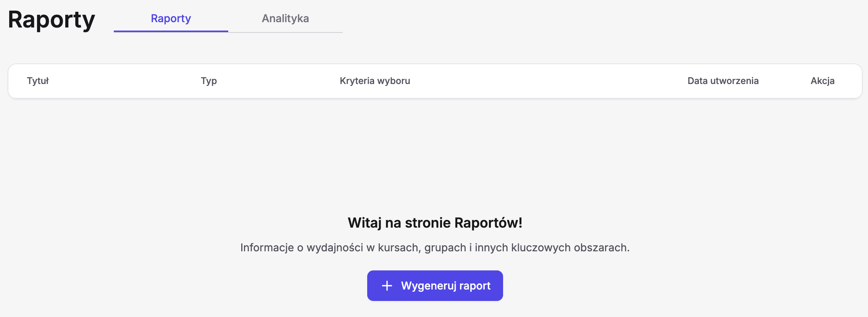Click the 'Informacje o wydajności' description text

435,247
